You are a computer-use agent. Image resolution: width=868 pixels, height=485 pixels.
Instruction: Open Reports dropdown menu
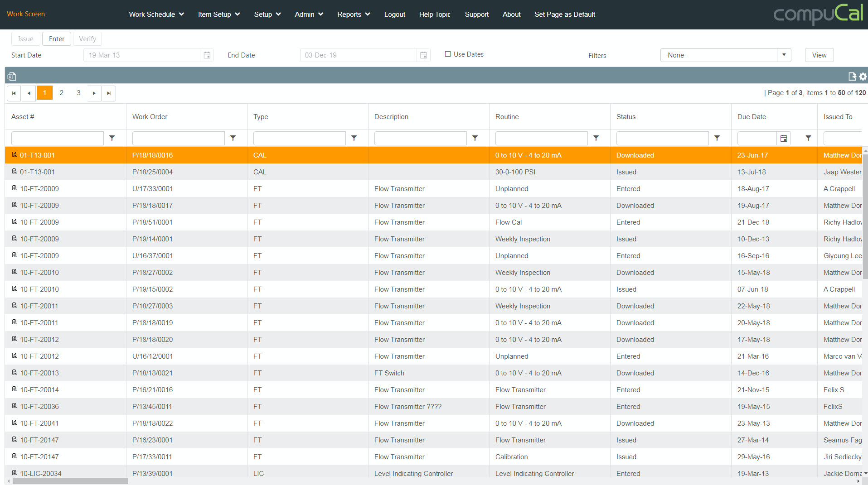pos(354,14)
